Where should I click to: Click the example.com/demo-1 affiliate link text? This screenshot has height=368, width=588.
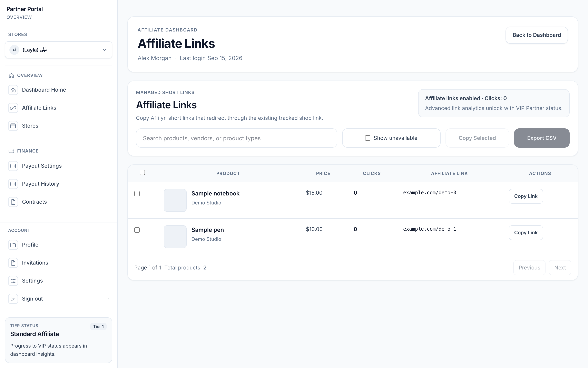click(x=430, y=229)
